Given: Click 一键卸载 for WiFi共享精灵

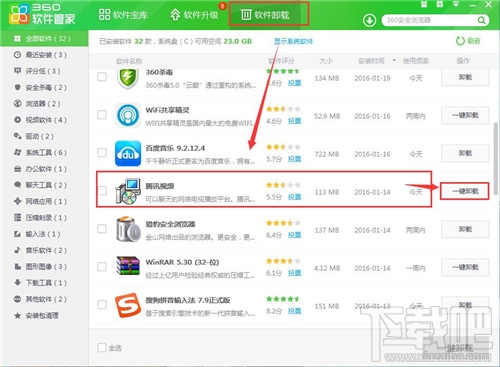Looking at the screenshot, I should (x=465, y=115).
